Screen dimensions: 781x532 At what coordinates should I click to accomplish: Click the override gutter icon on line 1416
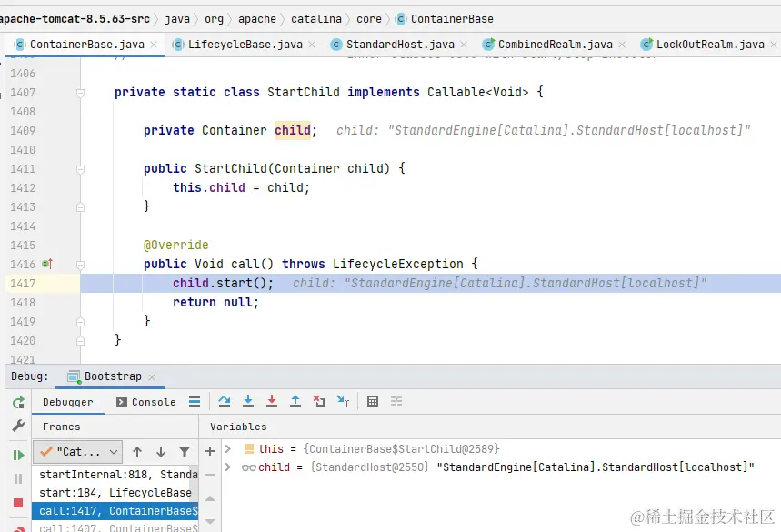[47, 264]
